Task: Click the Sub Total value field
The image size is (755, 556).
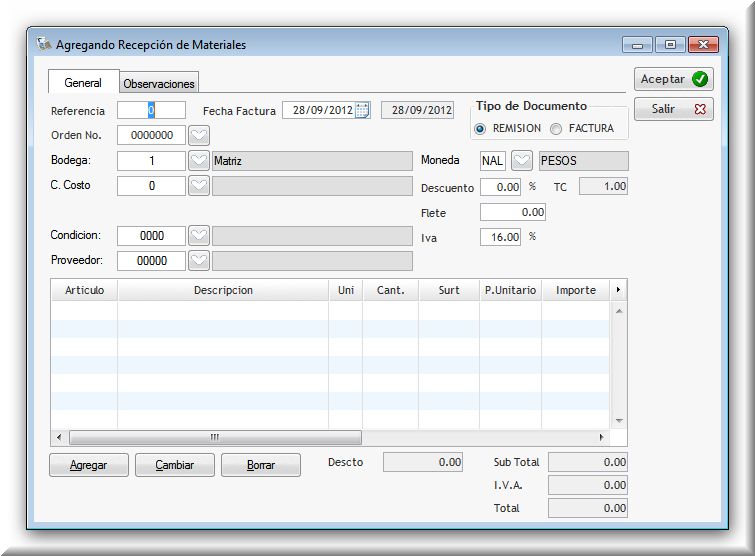Action: pos(587,462)
